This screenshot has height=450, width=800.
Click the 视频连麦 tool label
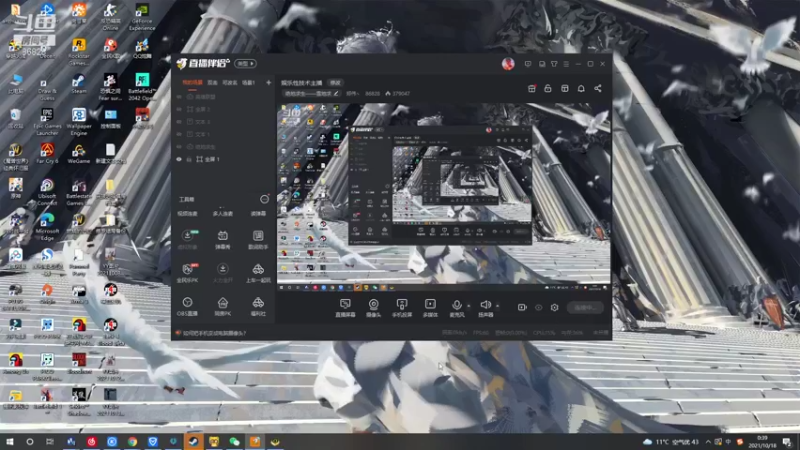[187, 214]
